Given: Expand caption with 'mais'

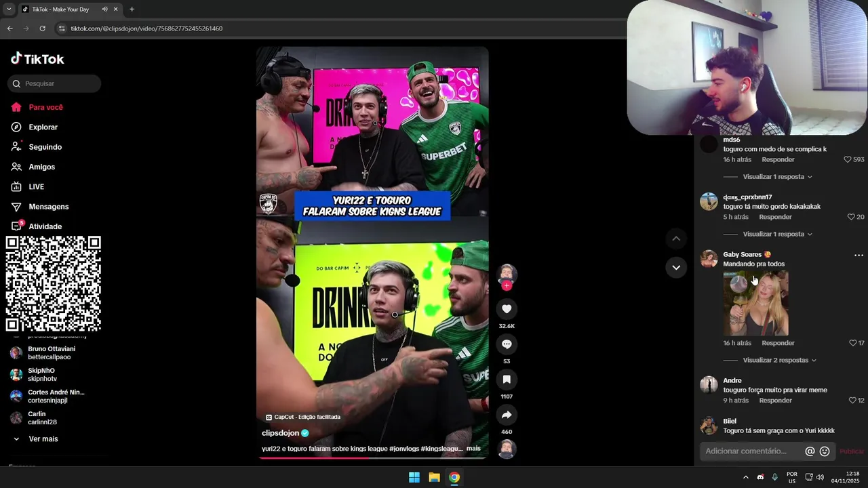Looking at the screenshot, I should point(473,449).
